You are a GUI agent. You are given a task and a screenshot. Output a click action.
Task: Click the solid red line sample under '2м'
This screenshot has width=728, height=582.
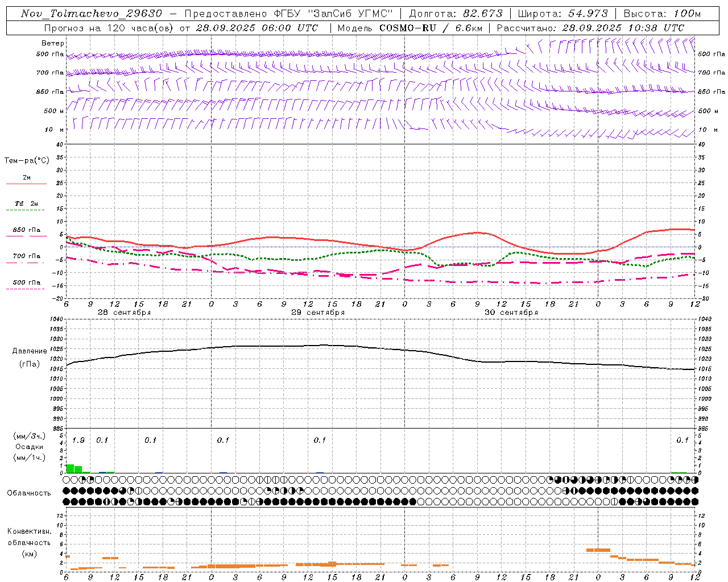pos(26,184)
